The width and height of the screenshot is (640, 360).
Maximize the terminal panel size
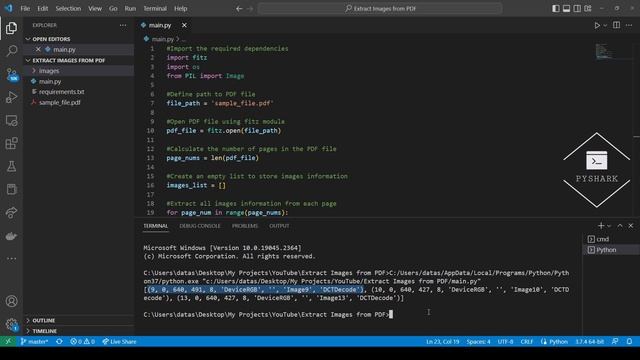coord(620,226)
